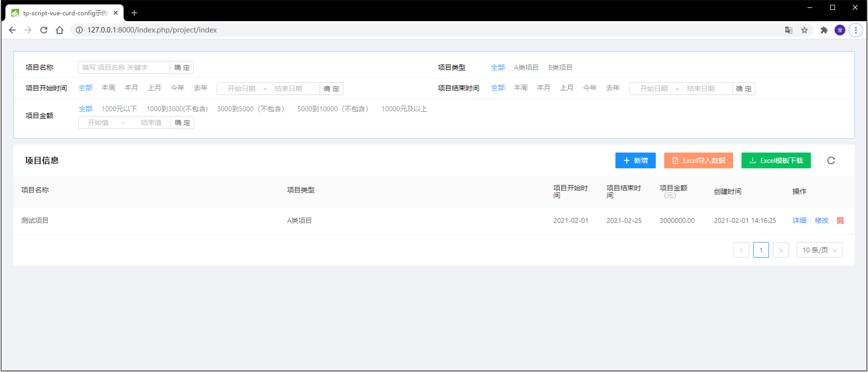868x372 pixels.
Task: Filter 项目开始时间 by 去年
Action: tap(200, 88)
